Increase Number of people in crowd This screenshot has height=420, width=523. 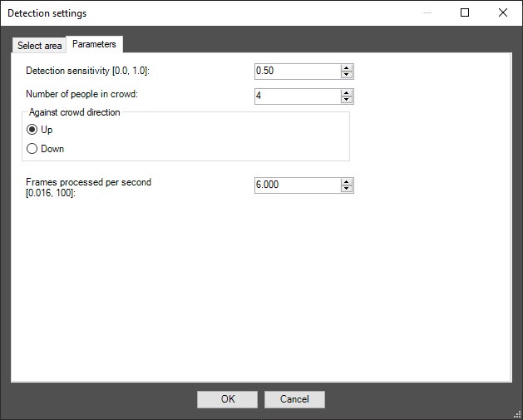(x=347, y=93)
